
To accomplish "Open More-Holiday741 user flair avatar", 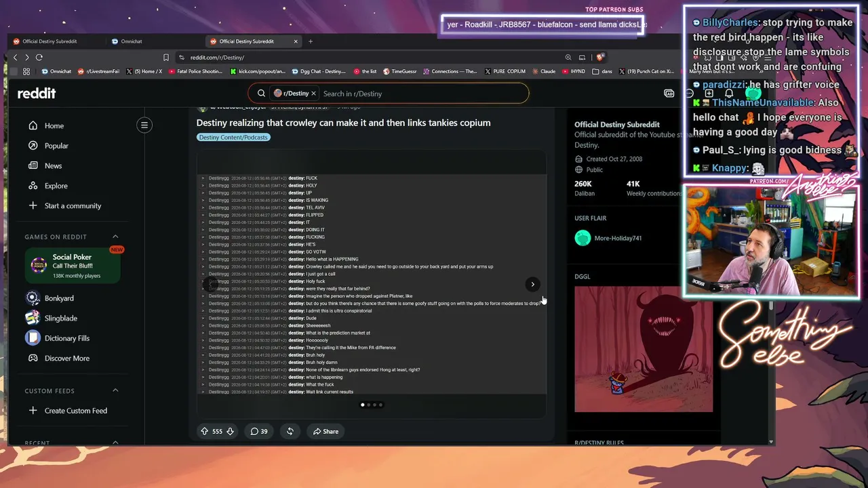I will click(x=583, y=238).
